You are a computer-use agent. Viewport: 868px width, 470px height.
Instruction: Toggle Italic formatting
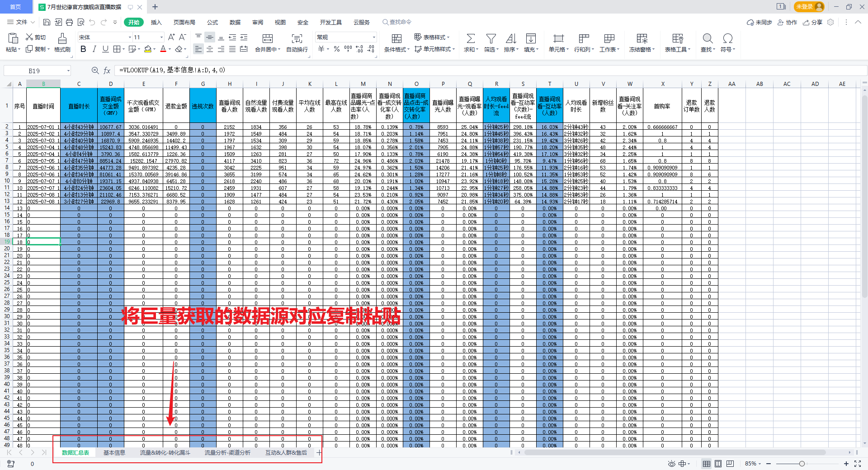click(x=94, y=49)
